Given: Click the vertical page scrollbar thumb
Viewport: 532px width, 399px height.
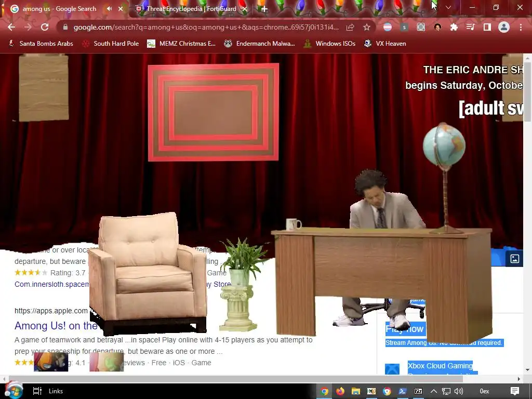Looking at the screenshot, I should [528, 91].
